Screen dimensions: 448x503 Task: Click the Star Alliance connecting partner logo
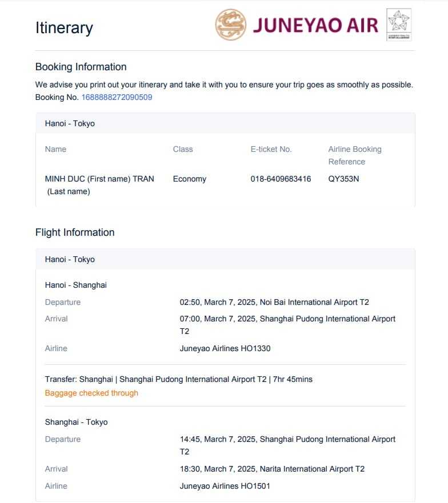399,25
